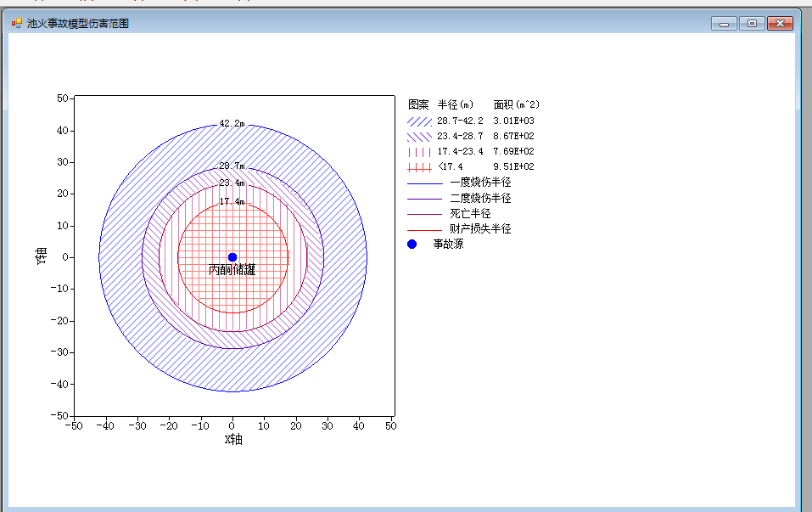Click the 二度烧伤半径 legend entry
Screen dimensions: 812x512
459,198
